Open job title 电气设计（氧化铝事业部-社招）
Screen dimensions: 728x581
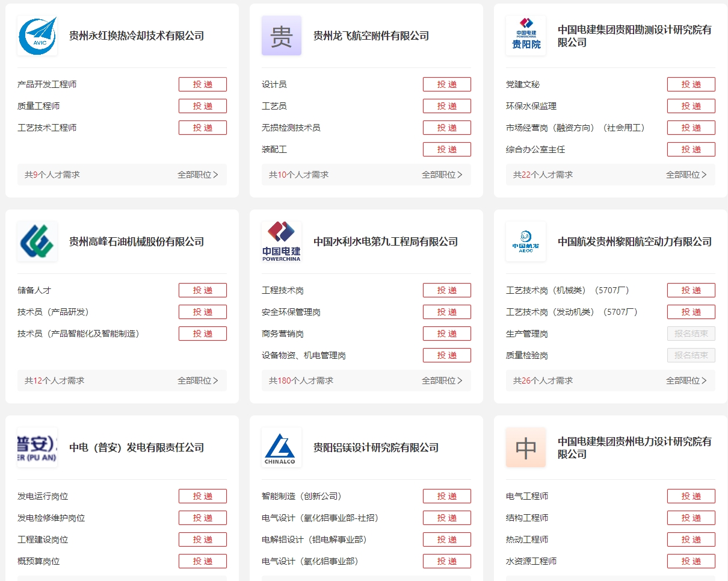click(322, 518)
